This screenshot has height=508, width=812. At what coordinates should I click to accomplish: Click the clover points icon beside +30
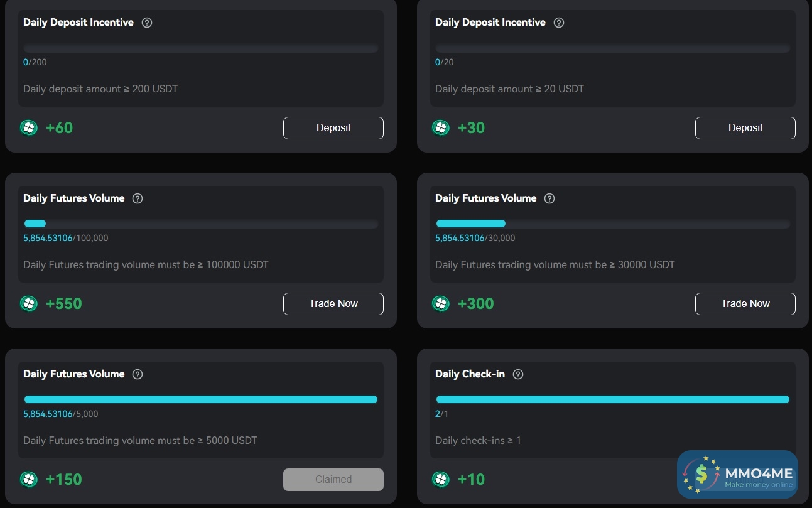(441, 128)
